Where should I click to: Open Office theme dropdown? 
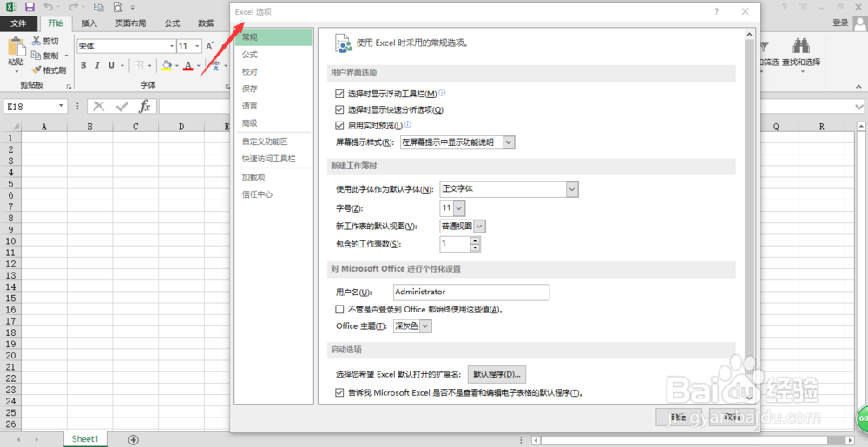(425, 326)
